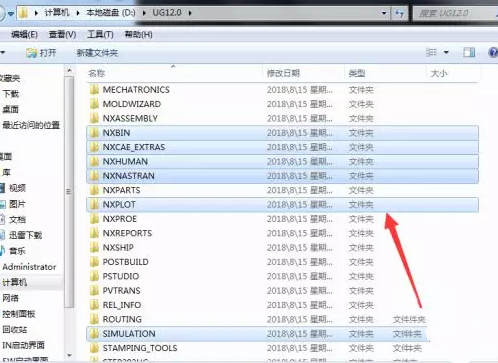Open the 迅雷下载 library

click(25, 235)
